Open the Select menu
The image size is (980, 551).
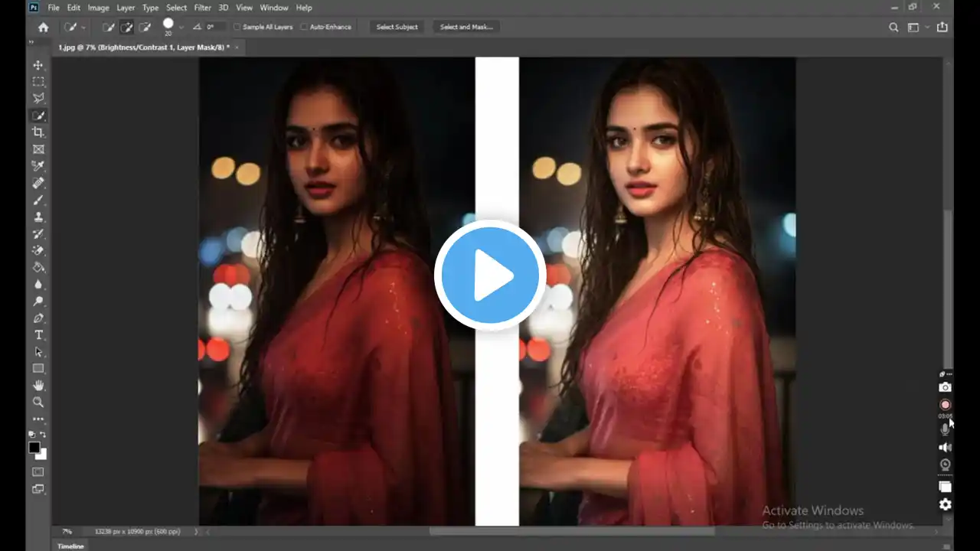177,8
